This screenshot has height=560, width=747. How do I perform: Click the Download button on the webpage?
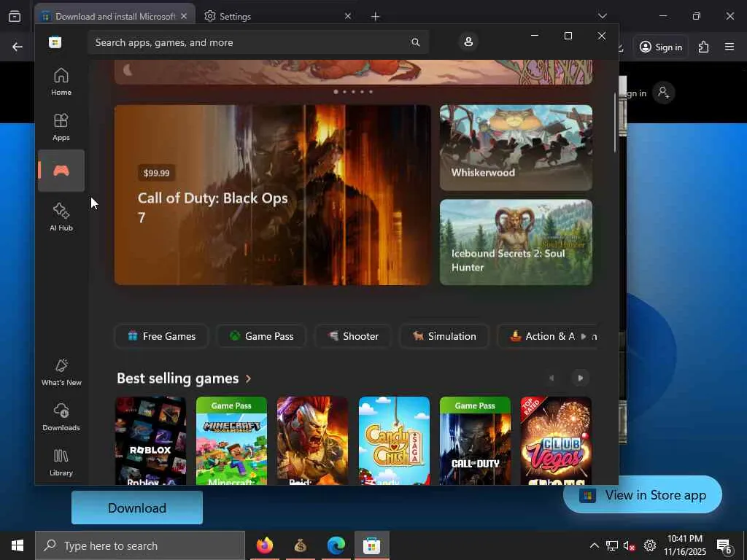(137, 508)
